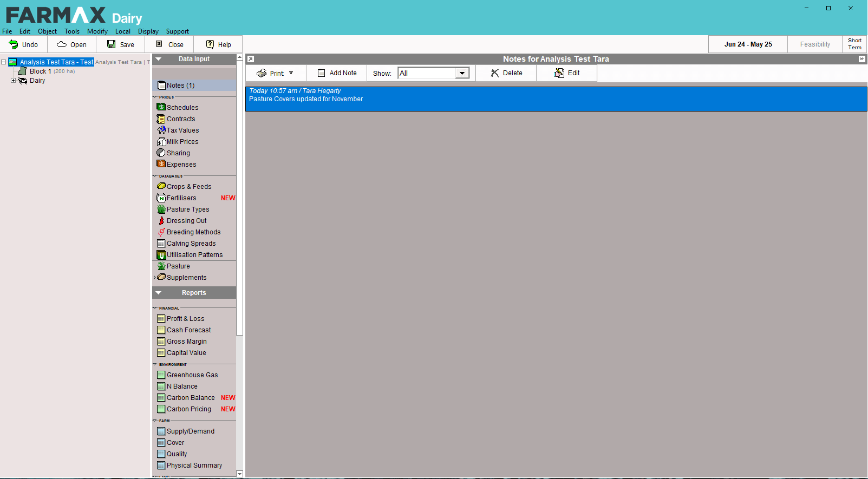Collapse the Reports section header

coord(159,293)
